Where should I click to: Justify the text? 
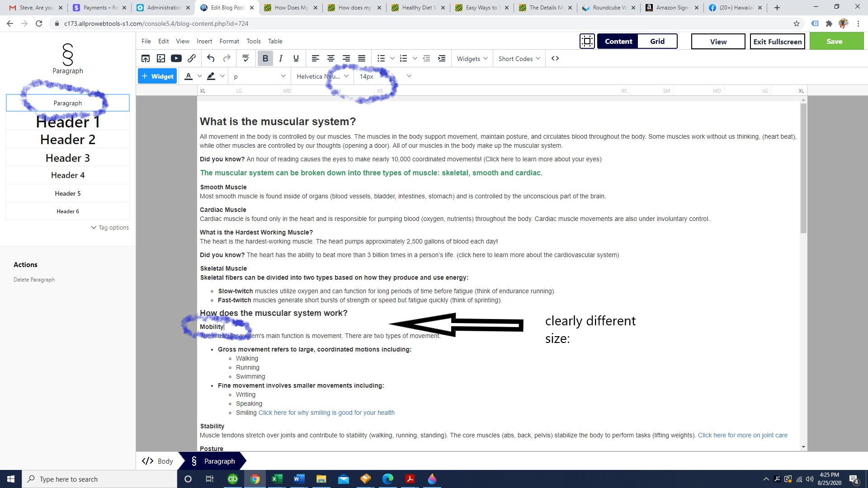362,58
